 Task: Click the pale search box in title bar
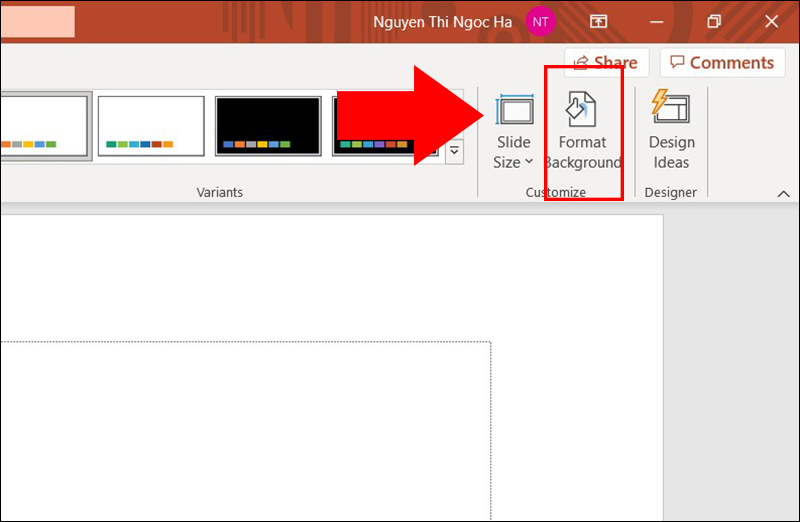coord(37,21)
